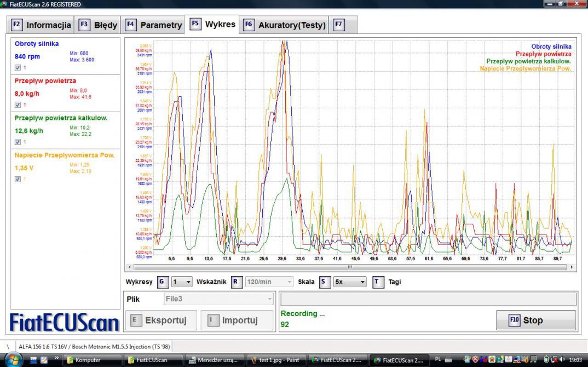
Task: Click the F10 key icon on Stop
Action: [514, 321]
